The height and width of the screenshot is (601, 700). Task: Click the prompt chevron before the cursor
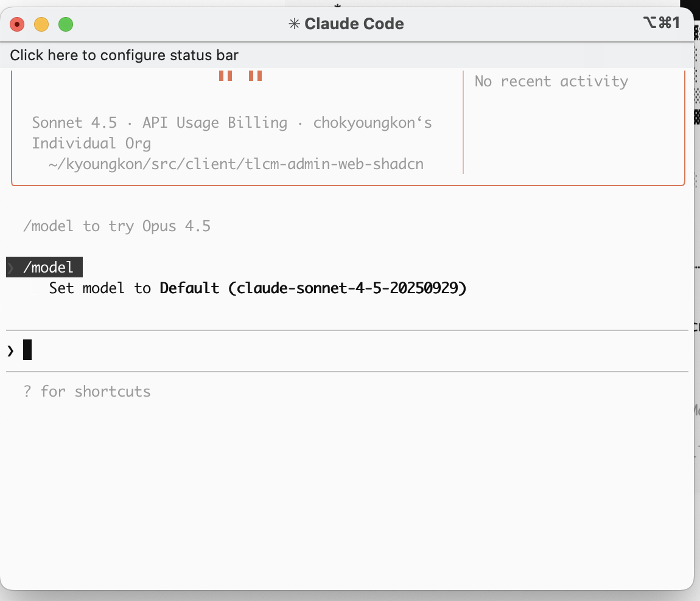(x=11, y=351)
